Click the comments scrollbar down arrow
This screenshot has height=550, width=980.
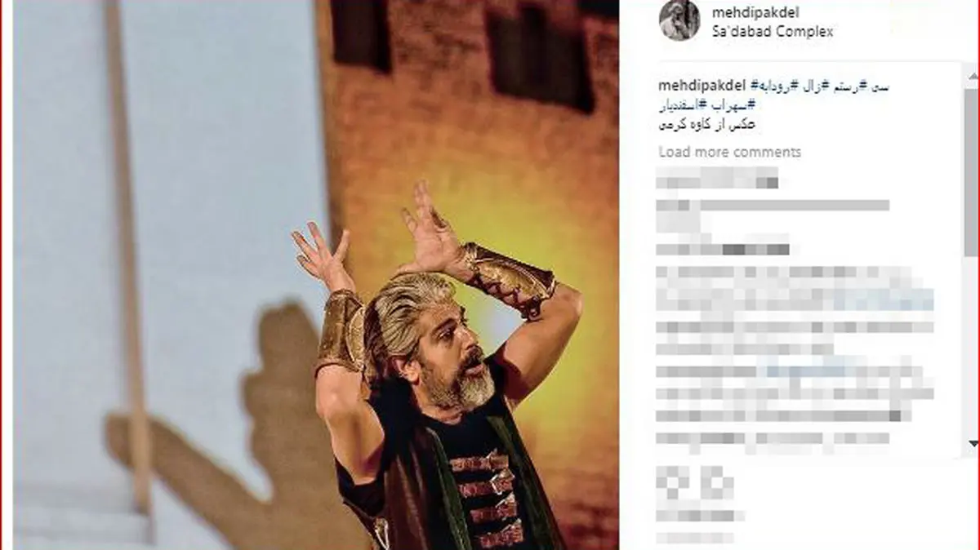(x=972, y=443)
